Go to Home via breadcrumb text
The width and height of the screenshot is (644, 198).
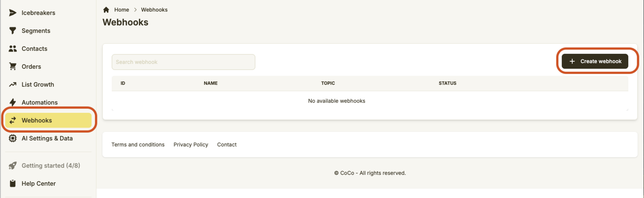[122, 10]
